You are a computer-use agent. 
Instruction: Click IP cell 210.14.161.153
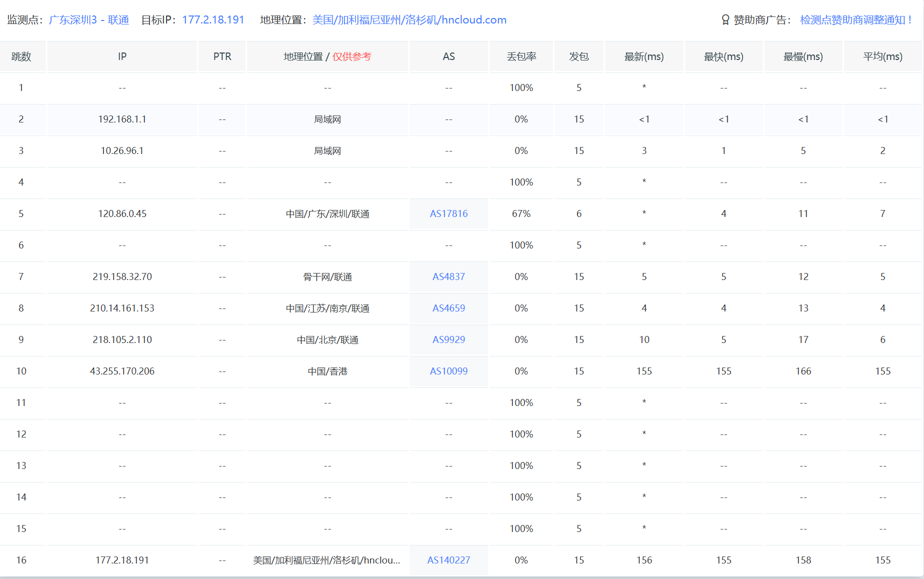click(x=122, y=308)
